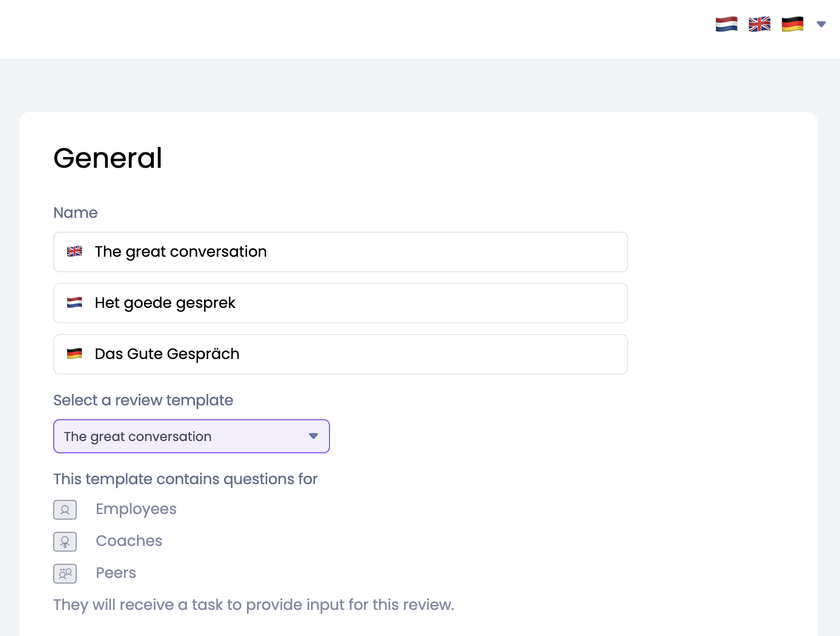840x636 pixels.
Task: Open the review template select box
Action: (181, 436)
